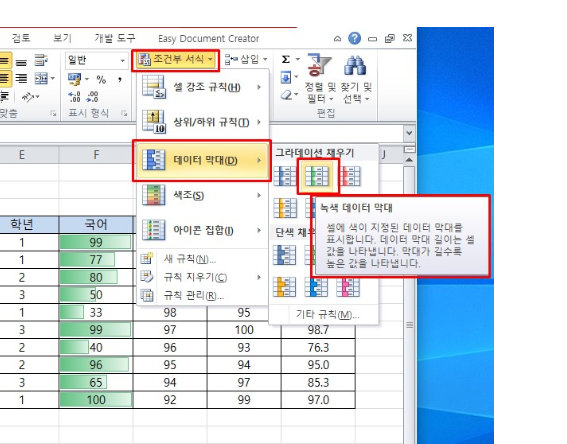Switch to the 보기 ribbon tab
Image resolution: width=567 pixels, height=444 pixels.
(63, 38)
